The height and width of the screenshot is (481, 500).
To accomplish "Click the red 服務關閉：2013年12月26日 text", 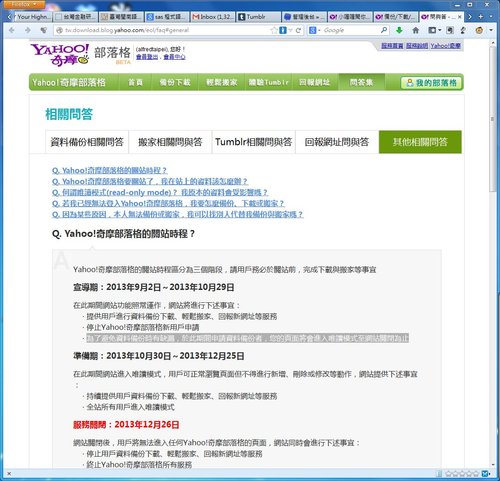I will [x=126, y=425].
